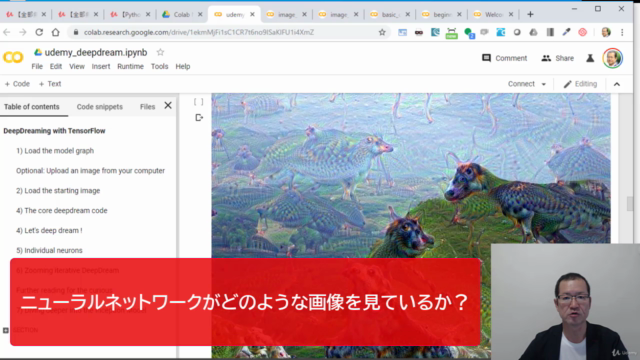The height and width of the screenshot is (360, 640).
Task: Share the notebook
Action: tap(558, 58)
